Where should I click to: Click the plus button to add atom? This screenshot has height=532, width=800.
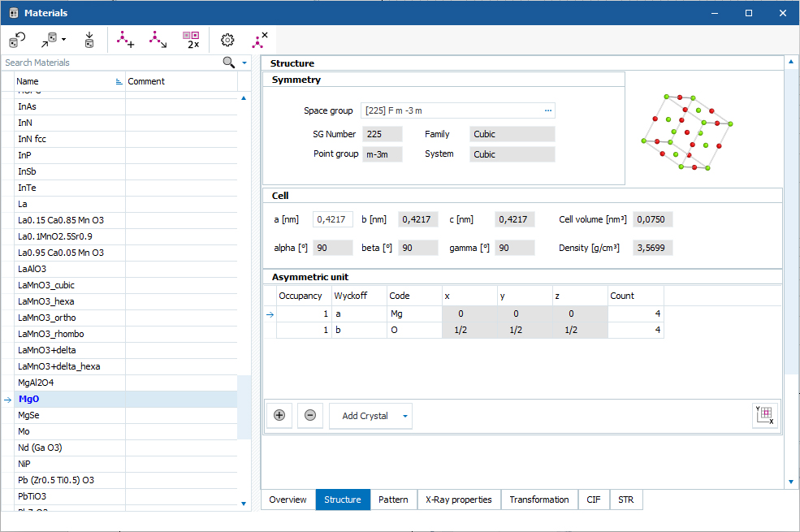279,415
